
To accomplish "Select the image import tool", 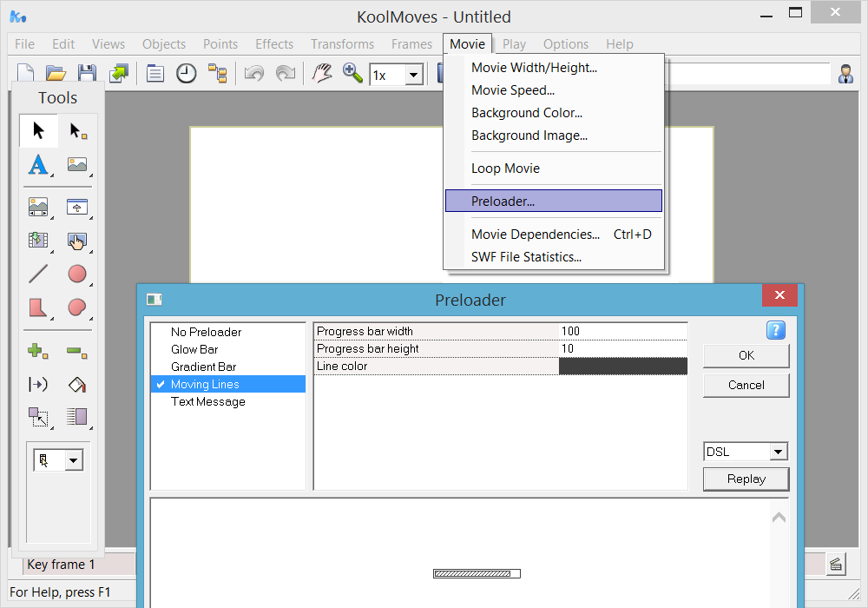I will [x=77, y=164].
